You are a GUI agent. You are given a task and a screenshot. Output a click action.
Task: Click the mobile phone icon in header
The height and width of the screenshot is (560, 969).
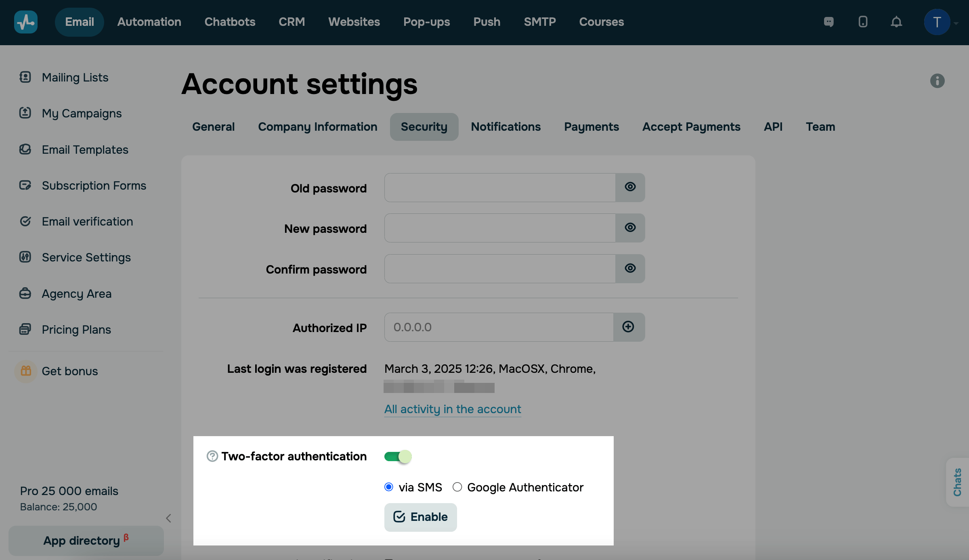pyautogui.click(x=863, y=22)
